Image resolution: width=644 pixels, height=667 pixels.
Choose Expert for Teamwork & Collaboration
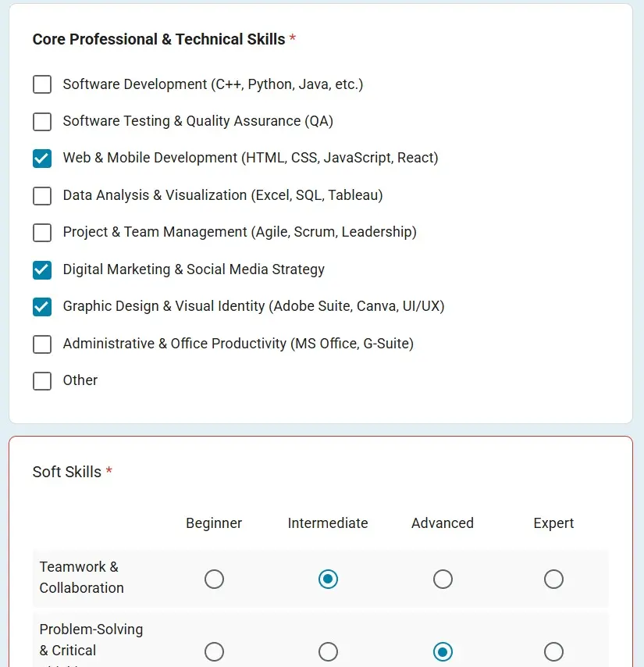click(553, 580)
